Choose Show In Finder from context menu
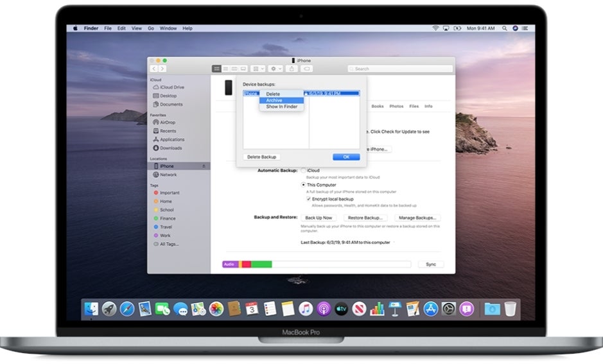This screenshot has height=364, width=603. tap(281, 107)
